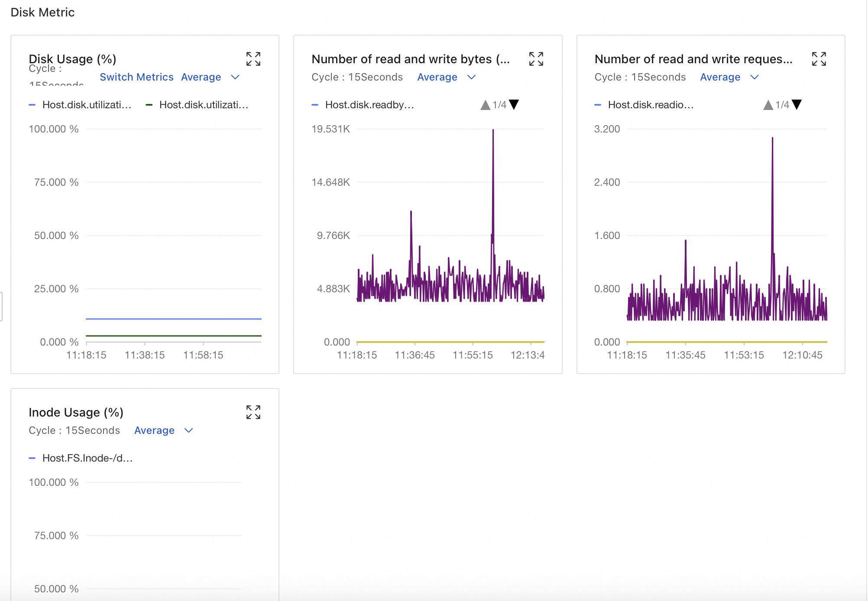This screenshot has width=868, height=601.
Task: Go to next legend page in bytes chart
Action: [x=514, y=105]
